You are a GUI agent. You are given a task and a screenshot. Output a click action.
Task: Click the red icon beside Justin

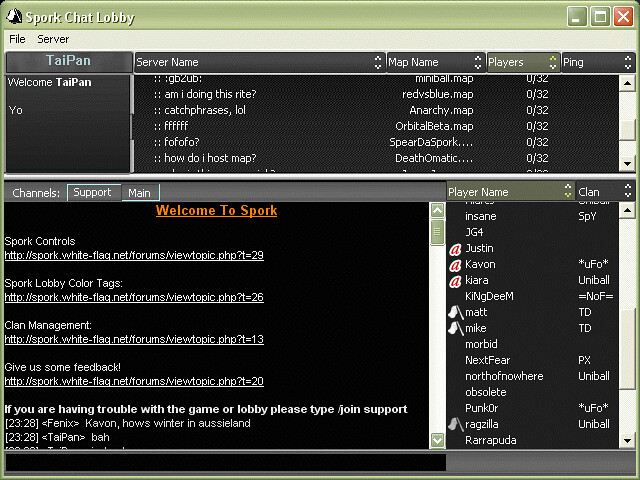coord(455,249)
